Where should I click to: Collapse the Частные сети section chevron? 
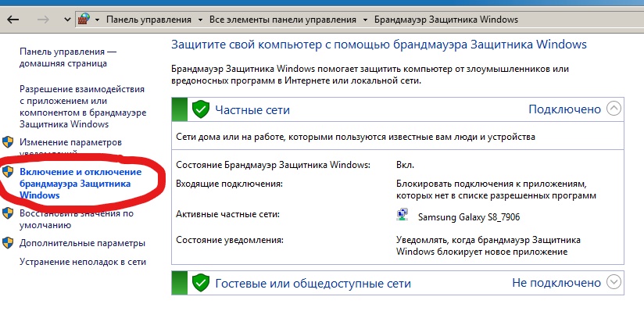(614, 109)
